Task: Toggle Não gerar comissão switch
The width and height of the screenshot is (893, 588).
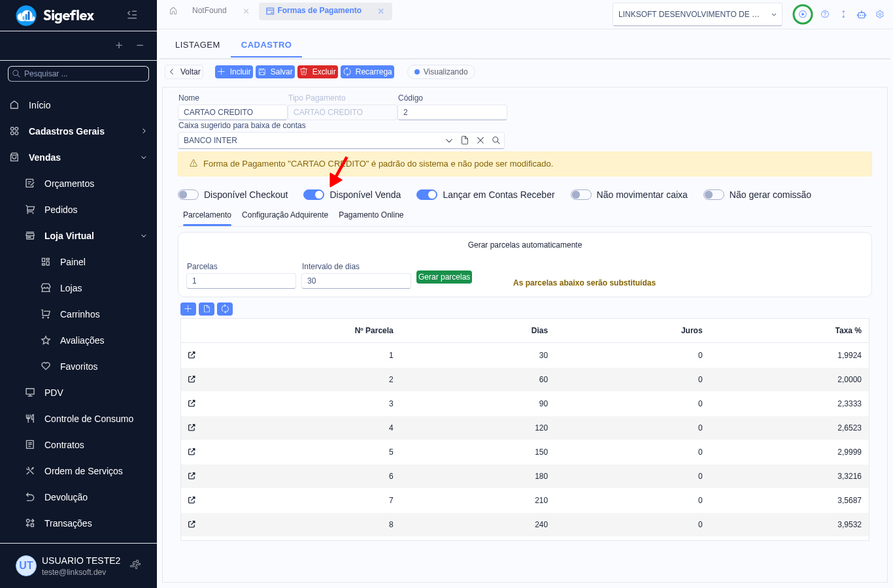Action: pos(714,195)
